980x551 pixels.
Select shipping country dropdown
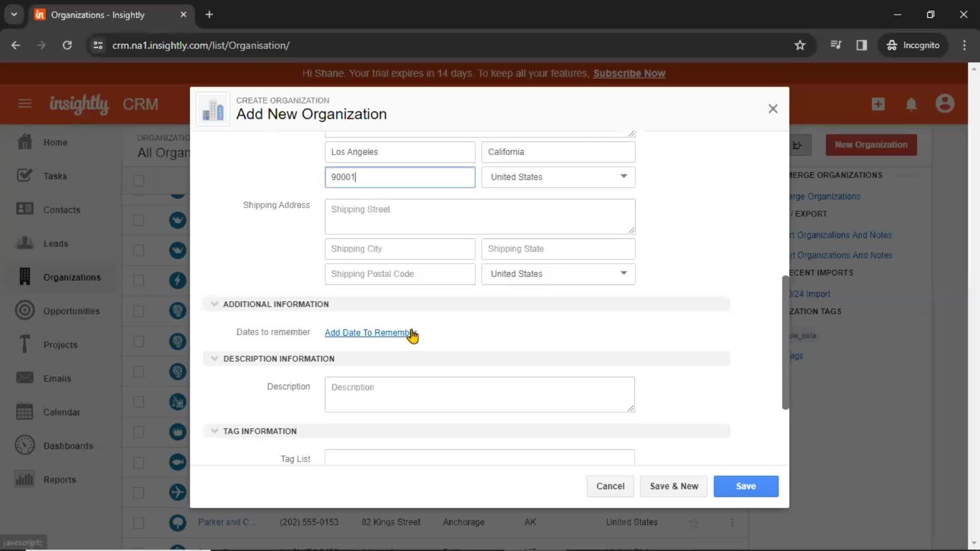(557, 273)
